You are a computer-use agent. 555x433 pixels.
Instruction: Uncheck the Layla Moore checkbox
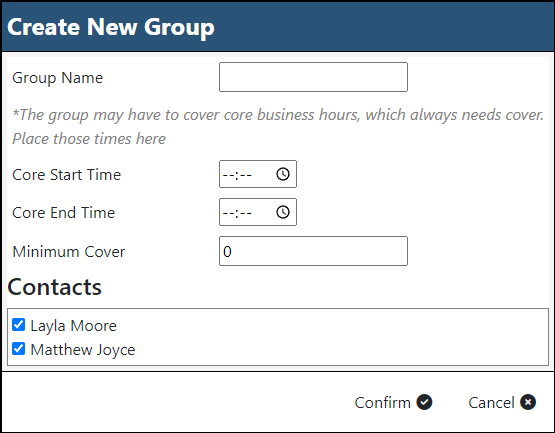[18, 325]
